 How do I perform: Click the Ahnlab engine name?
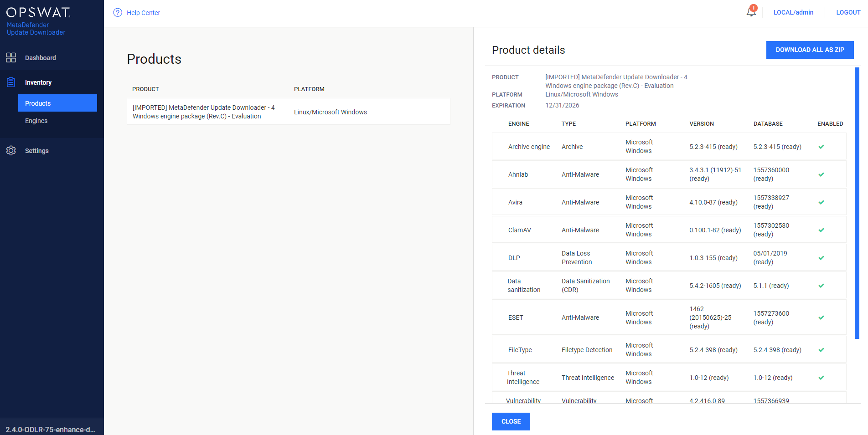pyautogui.click(x=518, y=174)
